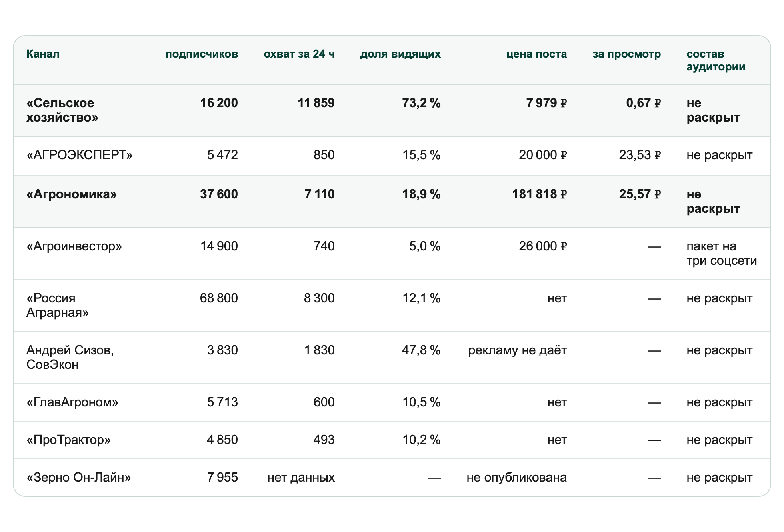Select the 23,53 ₽ per-view price
This screenshot has height=532, width=784.
pos(640,155)
